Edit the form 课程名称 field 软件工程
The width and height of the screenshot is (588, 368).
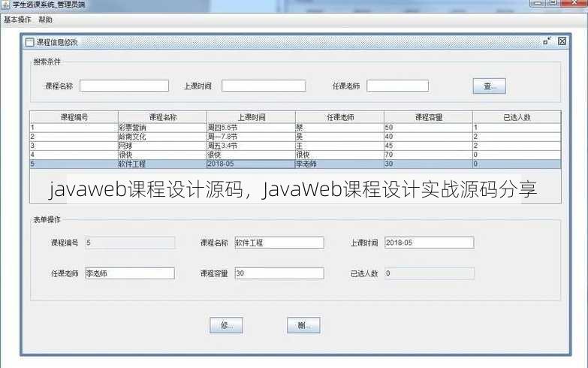click(x=279, y=243)
